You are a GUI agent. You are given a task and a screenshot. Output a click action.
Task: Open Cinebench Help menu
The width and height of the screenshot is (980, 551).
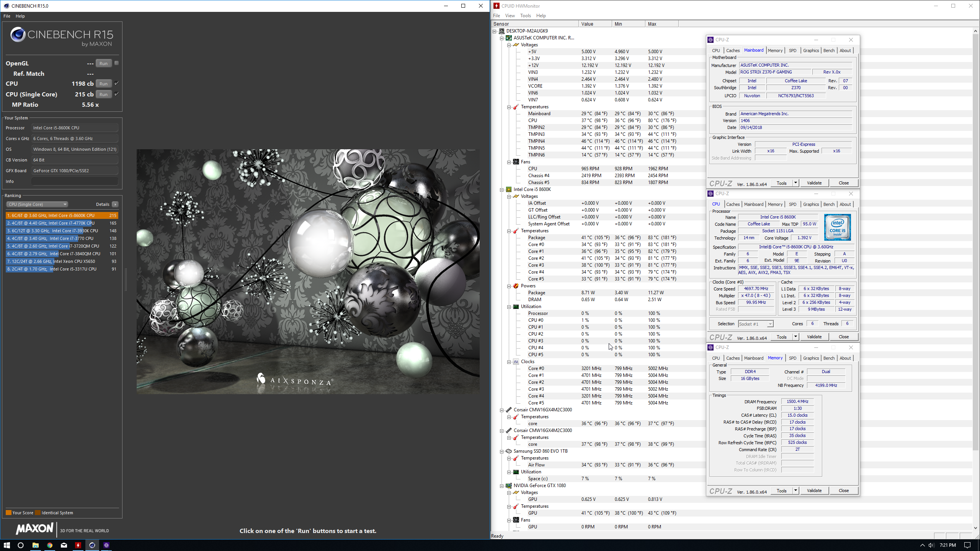(x=20, y=16)
